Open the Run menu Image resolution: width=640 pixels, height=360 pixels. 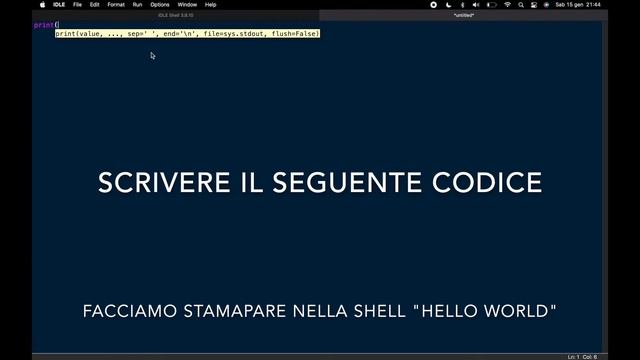coord(137,5)
